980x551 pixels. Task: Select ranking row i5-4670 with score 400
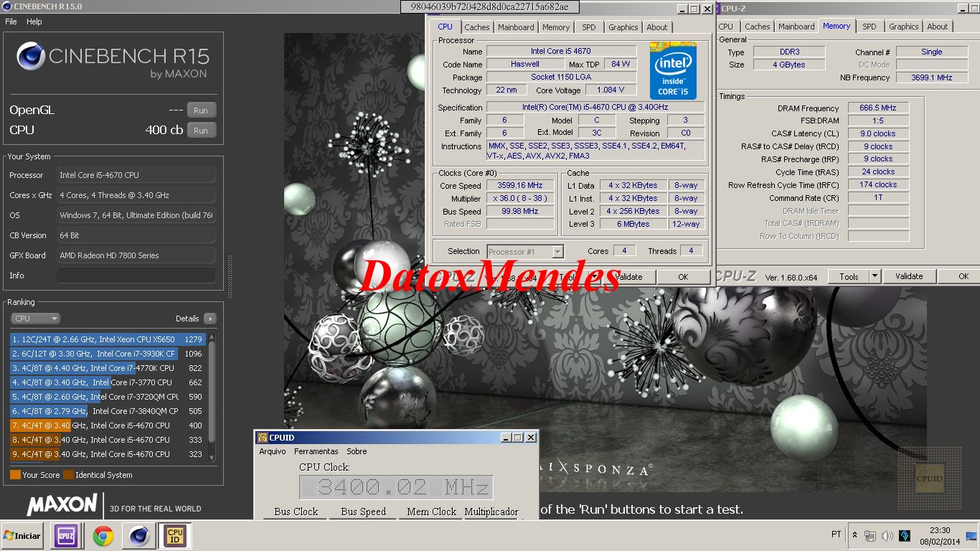pyautogui.click(x=108, y=425)
